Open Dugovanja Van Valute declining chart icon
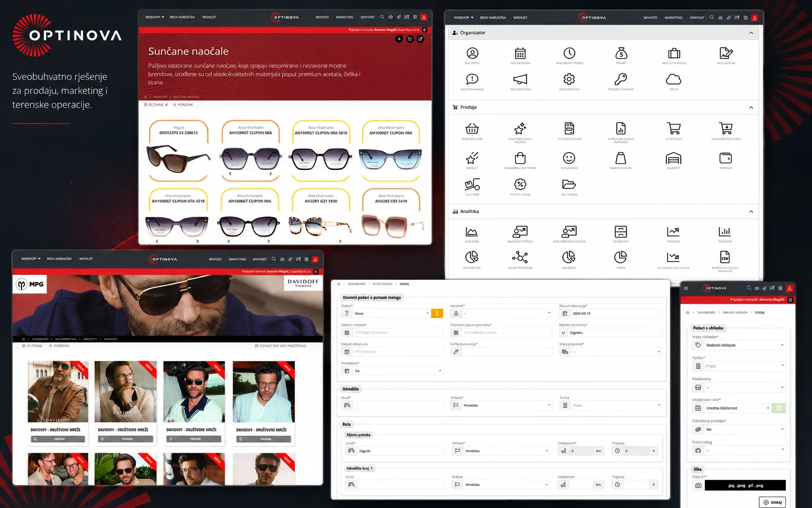The height and width of the screenshot is (508, 812). pos(674,257)
